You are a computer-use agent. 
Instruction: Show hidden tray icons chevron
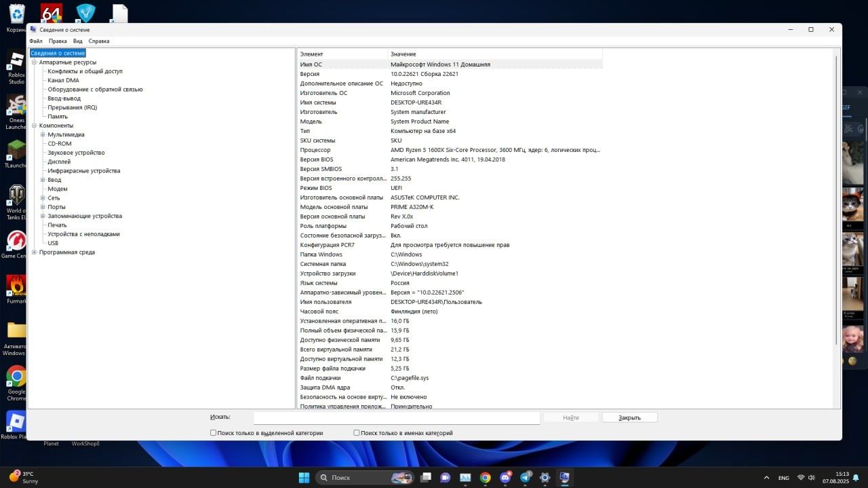(x=766, y=478)
